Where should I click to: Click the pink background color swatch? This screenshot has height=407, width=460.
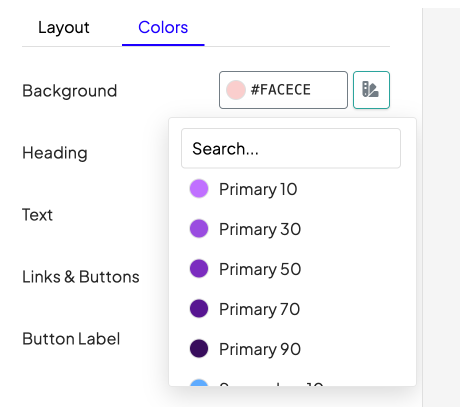236,90
